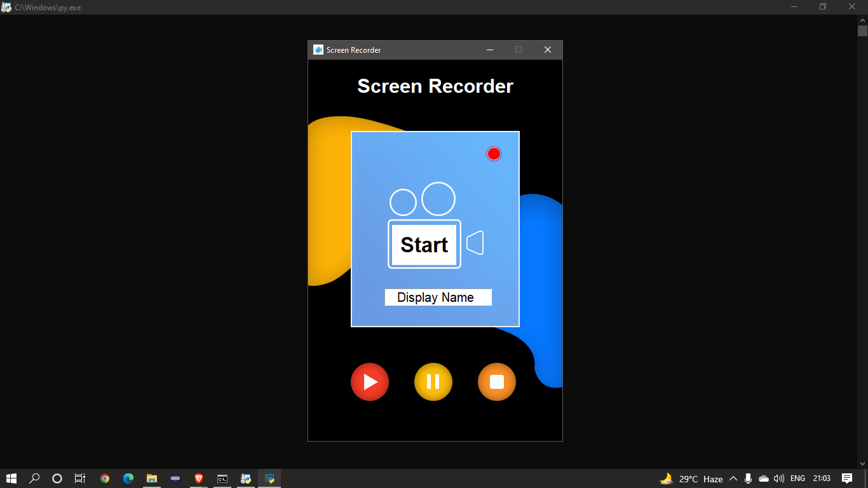Click the microphone tray icon
This screenshot has width=868, height=488.
pos(749,478)
